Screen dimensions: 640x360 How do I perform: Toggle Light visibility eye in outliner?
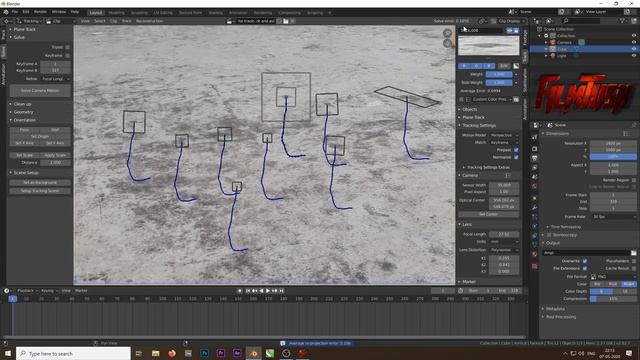(x=634, y=56)
